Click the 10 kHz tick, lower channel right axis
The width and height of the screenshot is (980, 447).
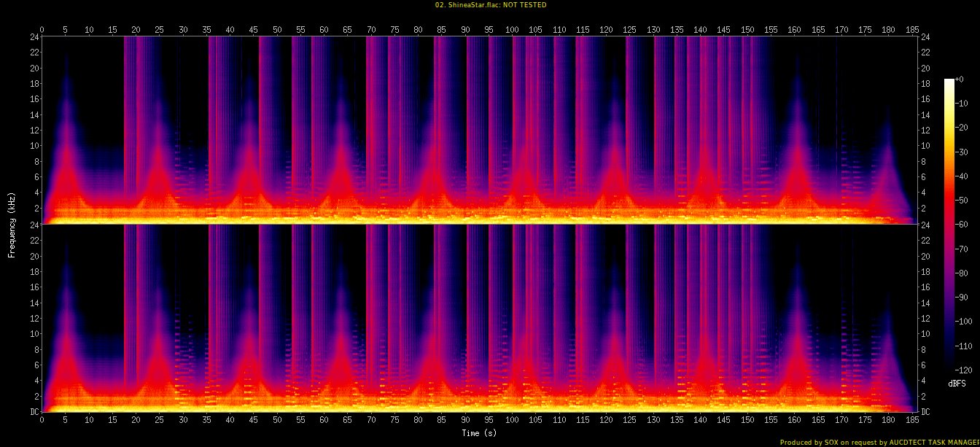[925, 333]
